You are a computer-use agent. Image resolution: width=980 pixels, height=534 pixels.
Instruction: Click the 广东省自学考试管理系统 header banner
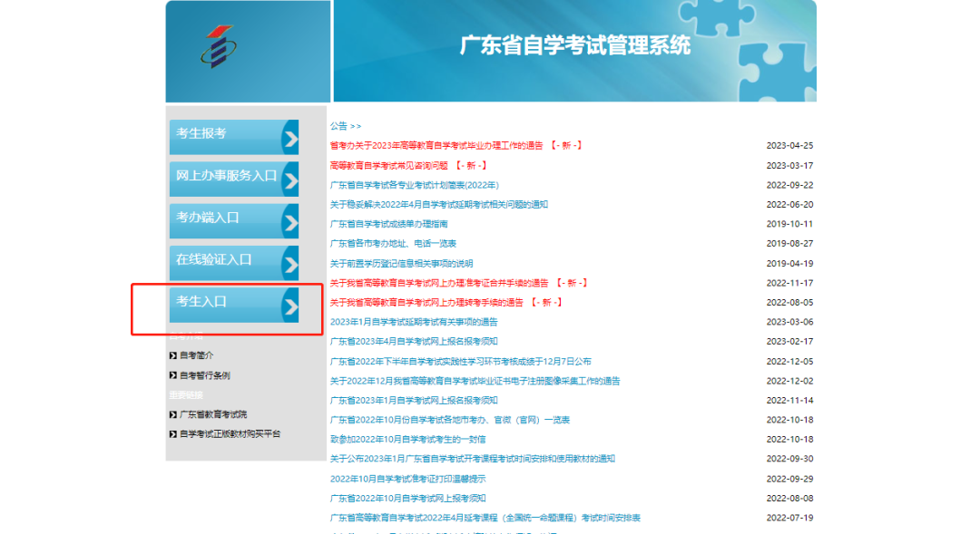pyautogui.click(x=574, y=45)
